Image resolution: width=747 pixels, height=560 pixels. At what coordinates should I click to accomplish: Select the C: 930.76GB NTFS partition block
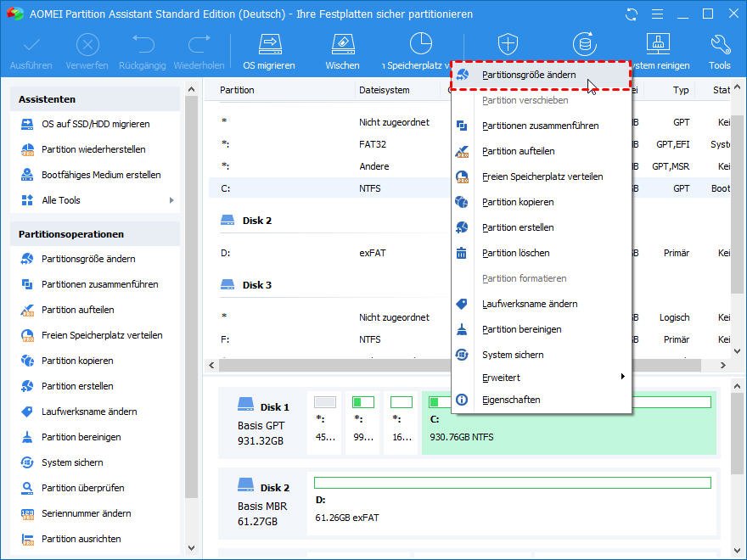pos(569,423)
